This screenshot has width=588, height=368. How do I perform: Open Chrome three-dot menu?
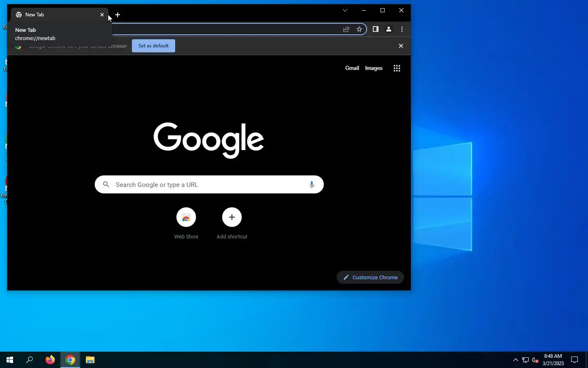tap(402, 29)
